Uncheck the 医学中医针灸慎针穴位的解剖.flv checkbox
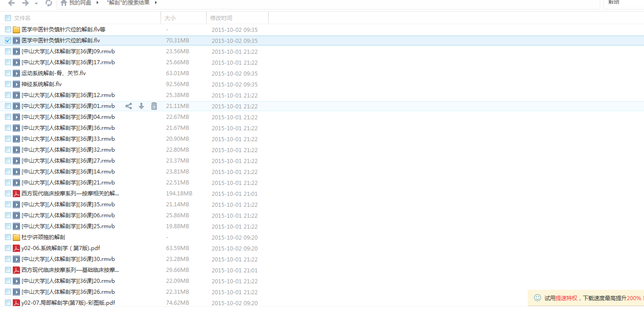The width and height of the screenshot is (644, 312). click(x=8, y=41)
